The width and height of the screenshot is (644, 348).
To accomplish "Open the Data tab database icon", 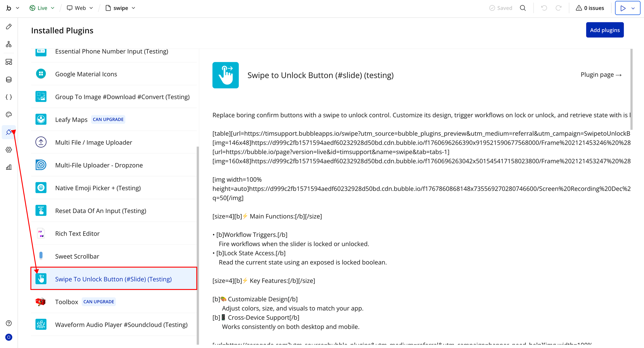I will [9, 80].
